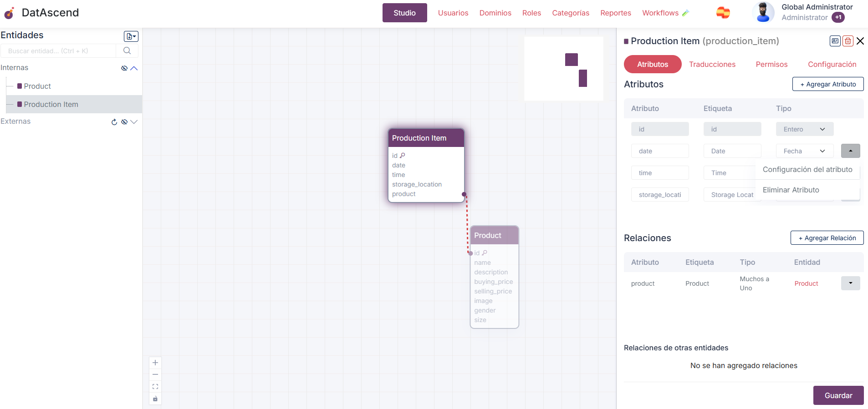Collapse the Internas section chevron
868x409 pixels.
134,68
